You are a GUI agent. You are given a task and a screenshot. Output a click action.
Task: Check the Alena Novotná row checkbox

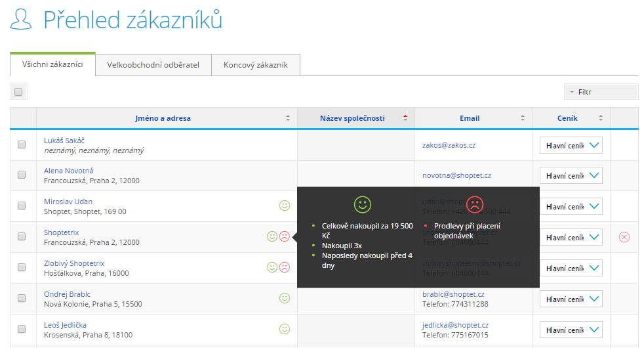(x=22, y=175)
